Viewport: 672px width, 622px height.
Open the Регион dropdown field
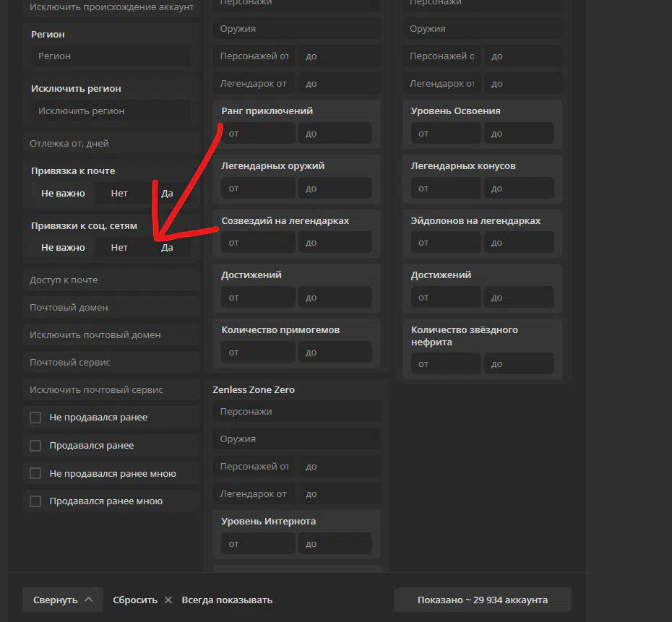click(x=111, y=56)
